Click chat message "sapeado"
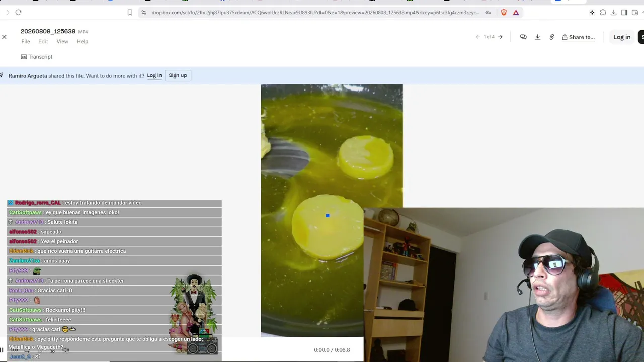Image resolution: width=644 pixels, height=362 pixels. click(x=51, y=232)
